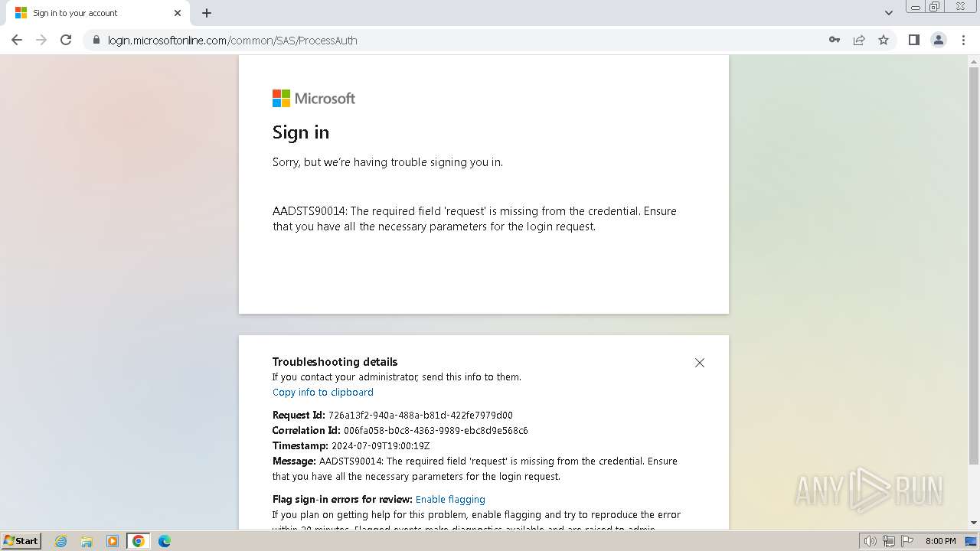Expand the tab search dropdown
This screenshot has width=980, height=551.
[x=888, y=13]
